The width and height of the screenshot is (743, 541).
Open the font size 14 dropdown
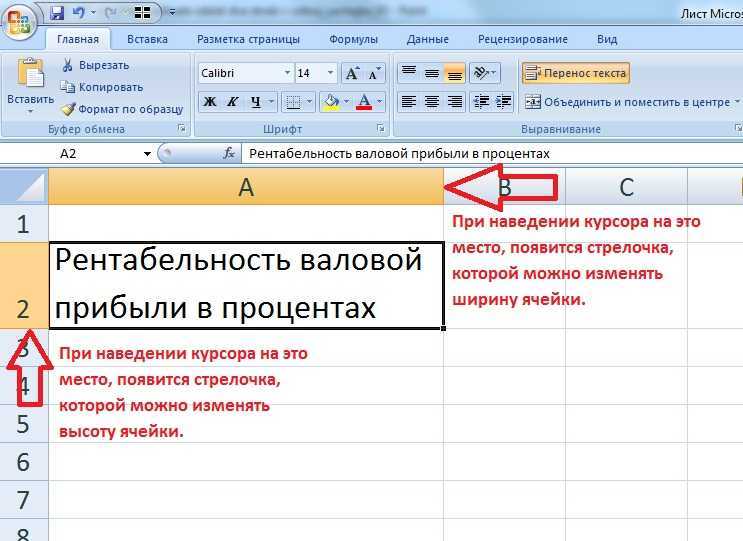pyautogui.click(x=330, y=73)
